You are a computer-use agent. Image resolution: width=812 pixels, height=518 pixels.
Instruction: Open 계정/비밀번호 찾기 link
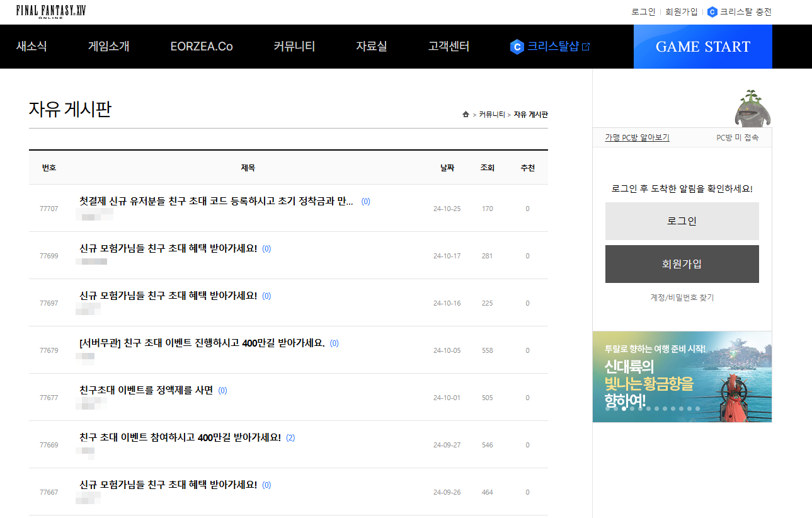point(682,297)
